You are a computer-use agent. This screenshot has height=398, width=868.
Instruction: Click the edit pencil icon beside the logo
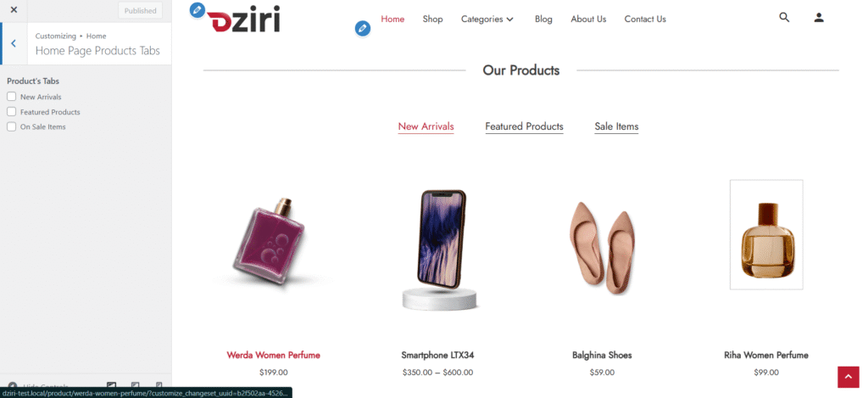(x=197, y=10)
